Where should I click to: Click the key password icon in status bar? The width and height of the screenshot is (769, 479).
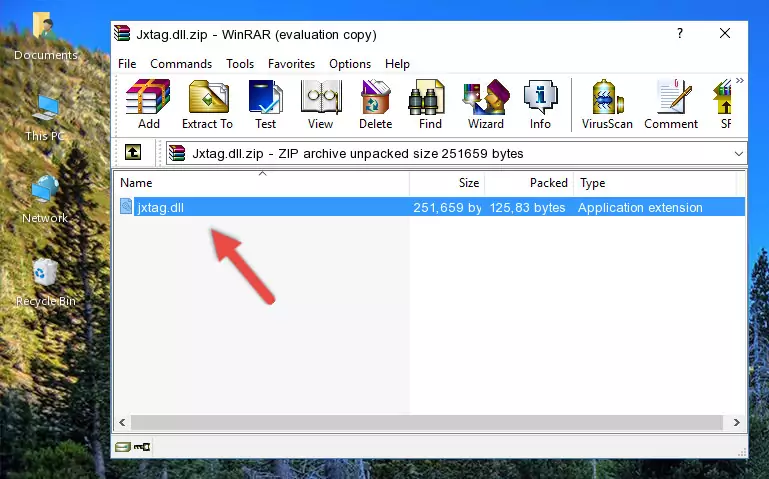coord(142,447)
